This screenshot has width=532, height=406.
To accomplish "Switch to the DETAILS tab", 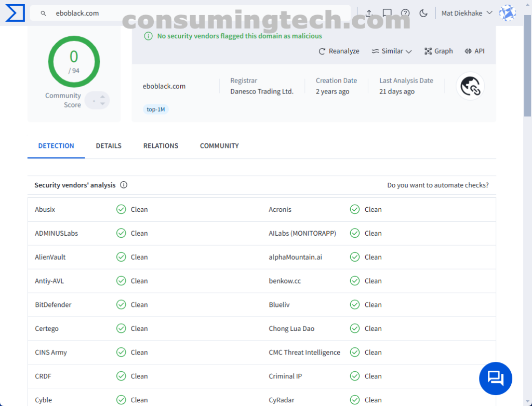I will tap(109, 146).
